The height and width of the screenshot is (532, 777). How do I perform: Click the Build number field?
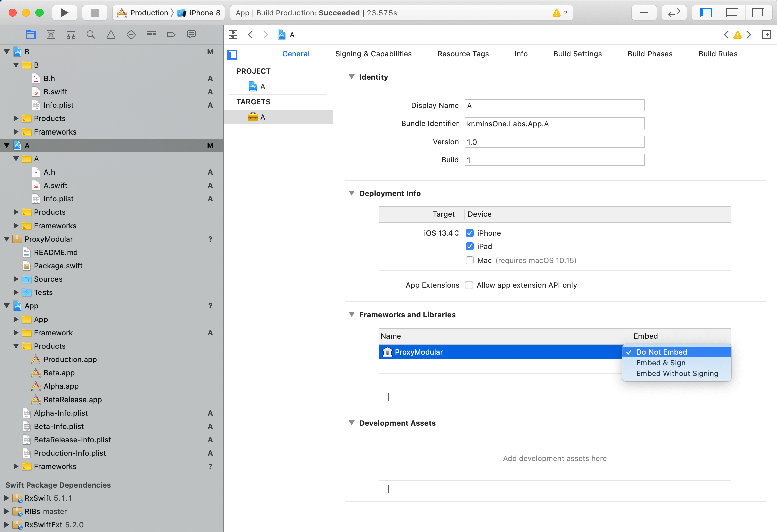554,160
